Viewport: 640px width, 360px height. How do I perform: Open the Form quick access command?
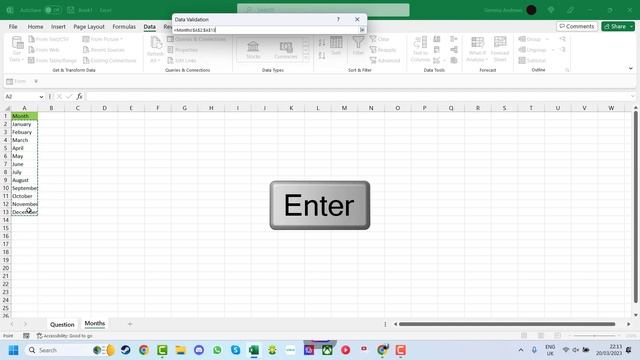click(x=17, y=81)
